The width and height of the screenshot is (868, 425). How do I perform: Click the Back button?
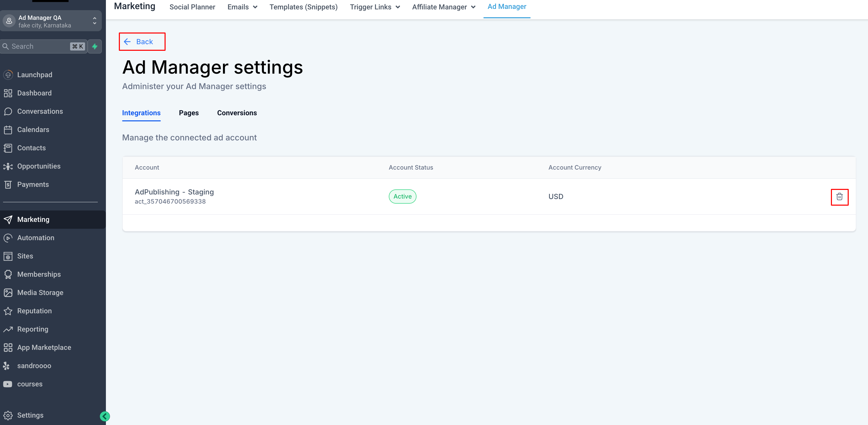(x=141, y=41)
